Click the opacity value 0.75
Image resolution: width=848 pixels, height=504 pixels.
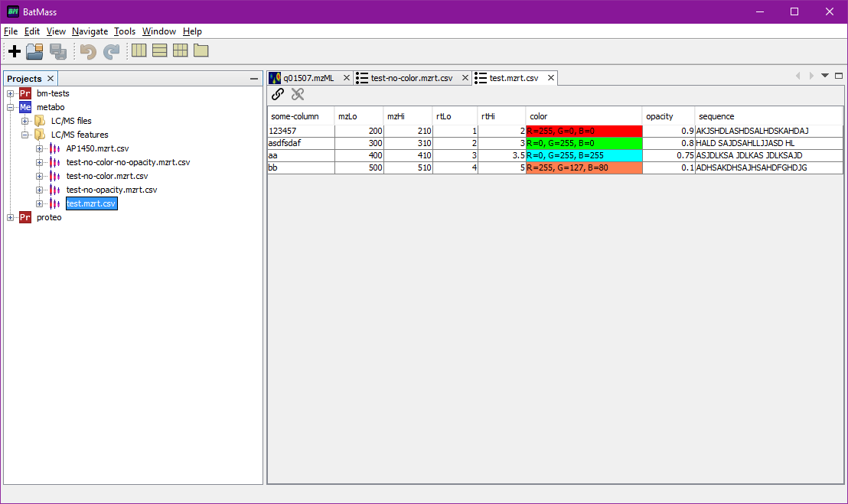click(668, 155)
